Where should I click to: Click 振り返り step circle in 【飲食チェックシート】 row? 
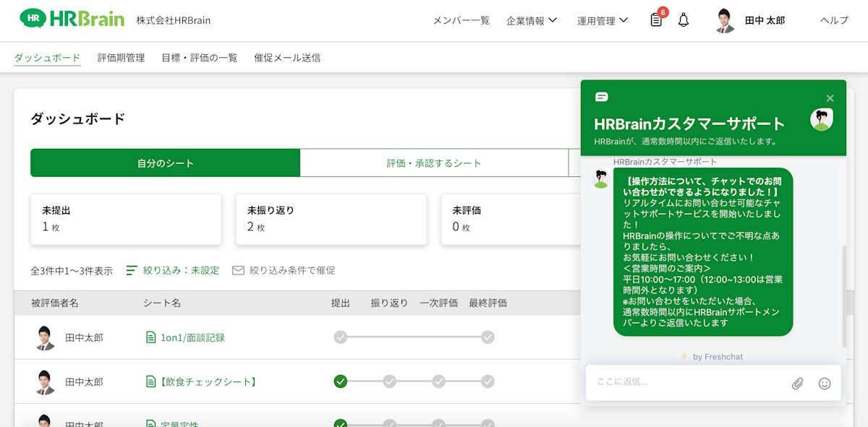(x=390, y=381)
